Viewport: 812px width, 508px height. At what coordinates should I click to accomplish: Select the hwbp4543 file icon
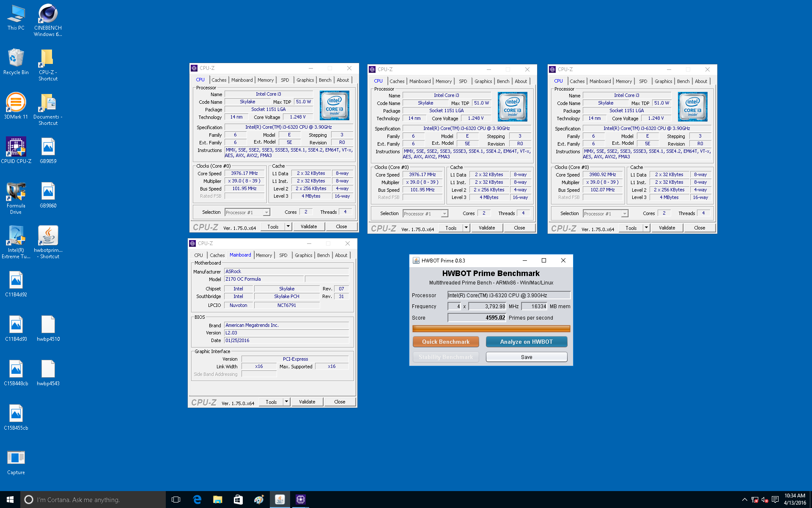pyautogui.click(x=48, y=373)
